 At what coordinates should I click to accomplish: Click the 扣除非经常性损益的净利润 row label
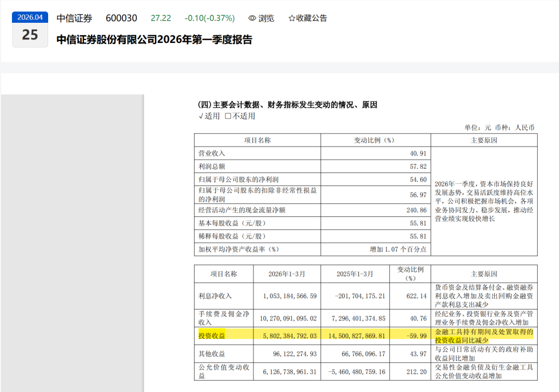pyautogui.click(x=257, y=195)
